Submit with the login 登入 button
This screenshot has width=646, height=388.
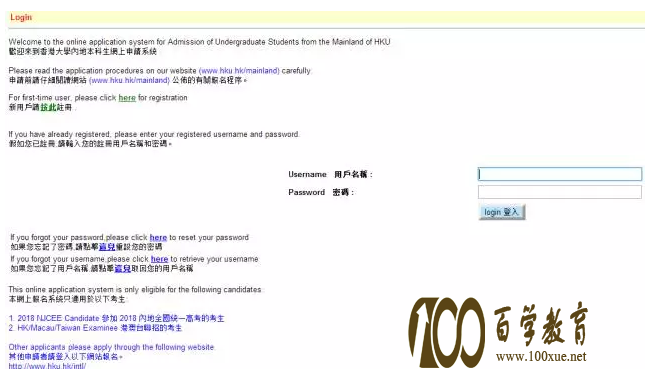click(501, 212)
